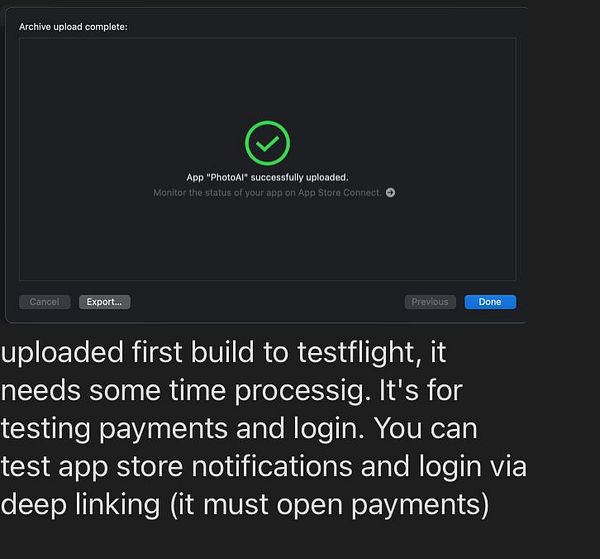The image size is (600, 559).
Task: Click the green checkmark success icon
Action: tap(267, 144)
